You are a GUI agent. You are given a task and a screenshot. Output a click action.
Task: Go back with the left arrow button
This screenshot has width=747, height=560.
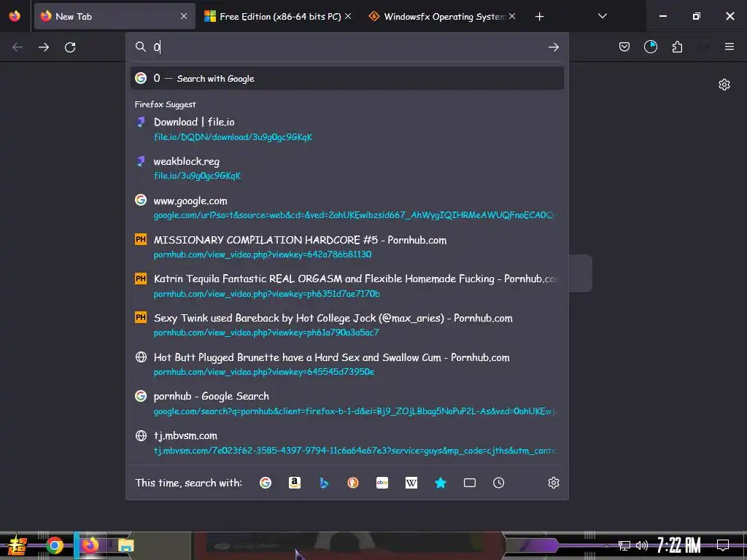18,47
